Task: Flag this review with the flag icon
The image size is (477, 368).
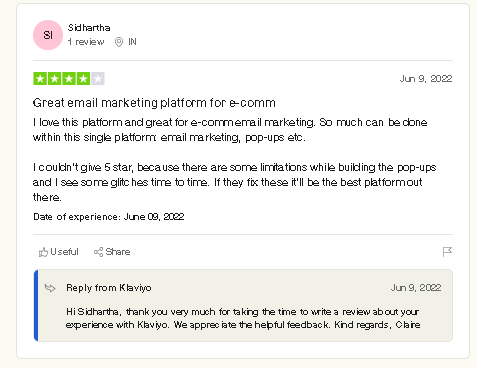Action: 447,252
